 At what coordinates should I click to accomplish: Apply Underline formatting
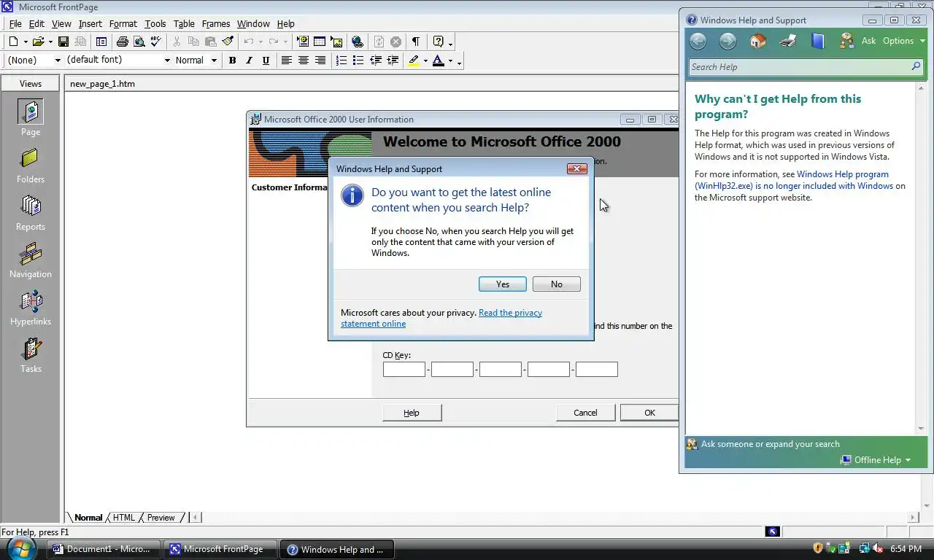point(266,61)
